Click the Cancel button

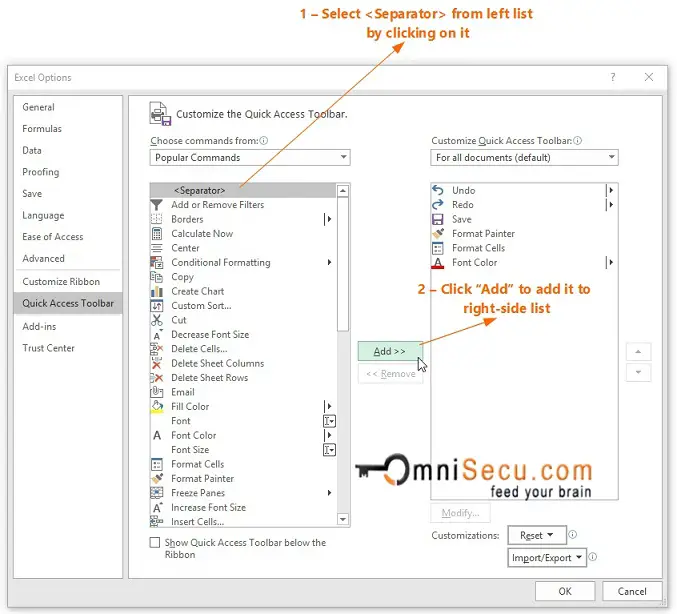tap(632, 591)
